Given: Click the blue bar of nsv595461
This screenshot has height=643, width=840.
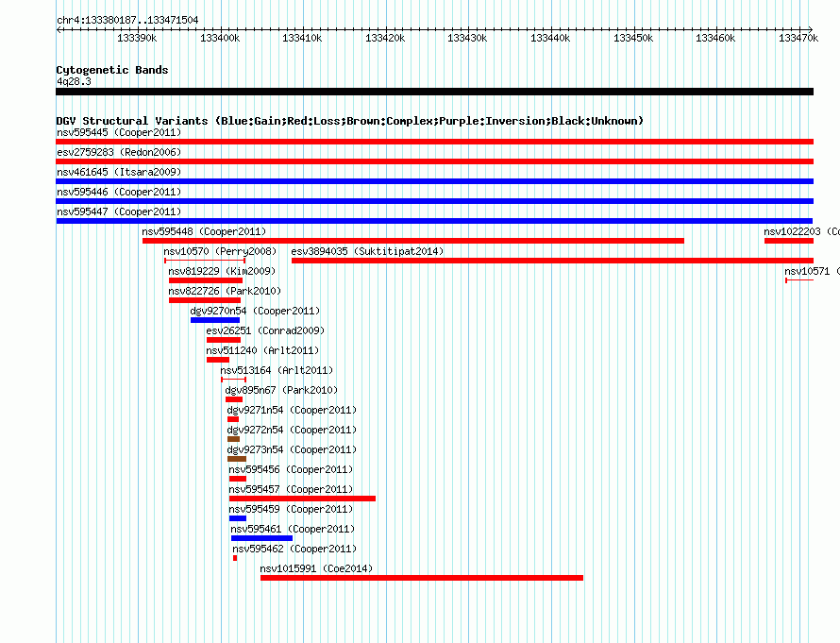Looking at the screenshot, I should click(262, 538).
